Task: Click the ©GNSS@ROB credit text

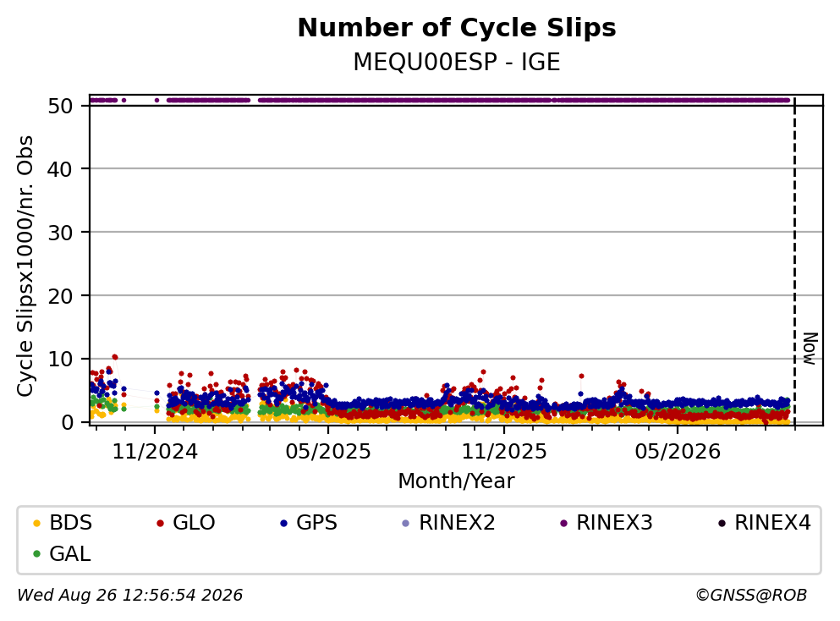Action: 751,595
